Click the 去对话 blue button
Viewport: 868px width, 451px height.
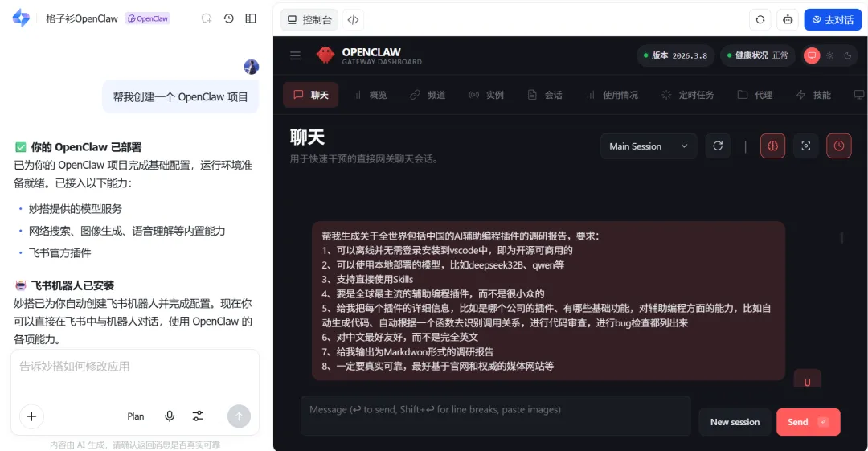833,20
